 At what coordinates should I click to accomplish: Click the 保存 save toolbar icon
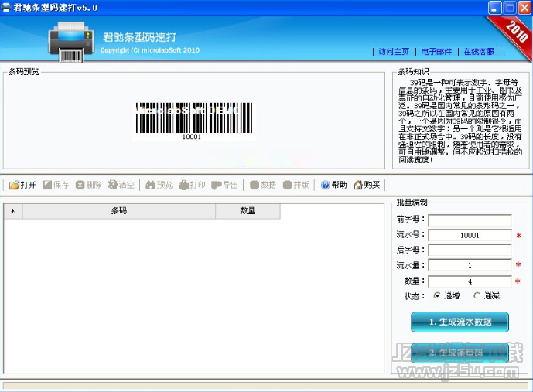coord(47,185)
